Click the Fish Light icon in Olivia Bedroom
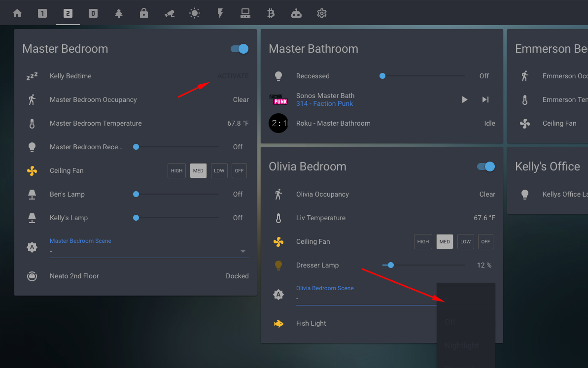588x368 pixels. [x=278, y=323]
